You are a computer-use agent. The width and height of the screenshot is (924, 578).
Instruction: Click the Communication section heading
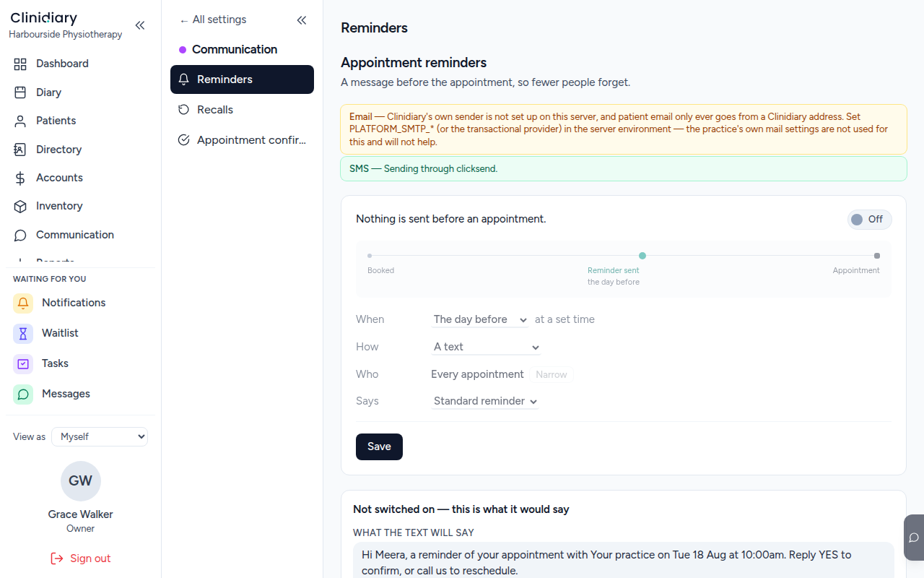coord(235,49)
